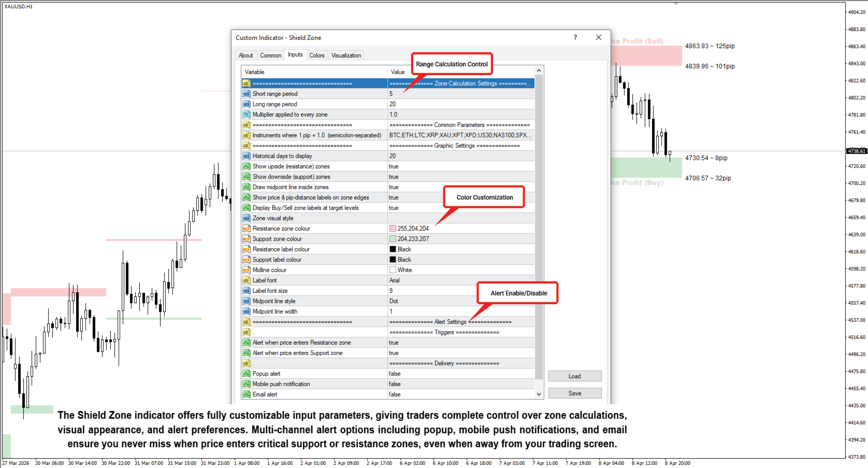
Task: Close the Shield Zone dialog
Action: coord(599,37)
